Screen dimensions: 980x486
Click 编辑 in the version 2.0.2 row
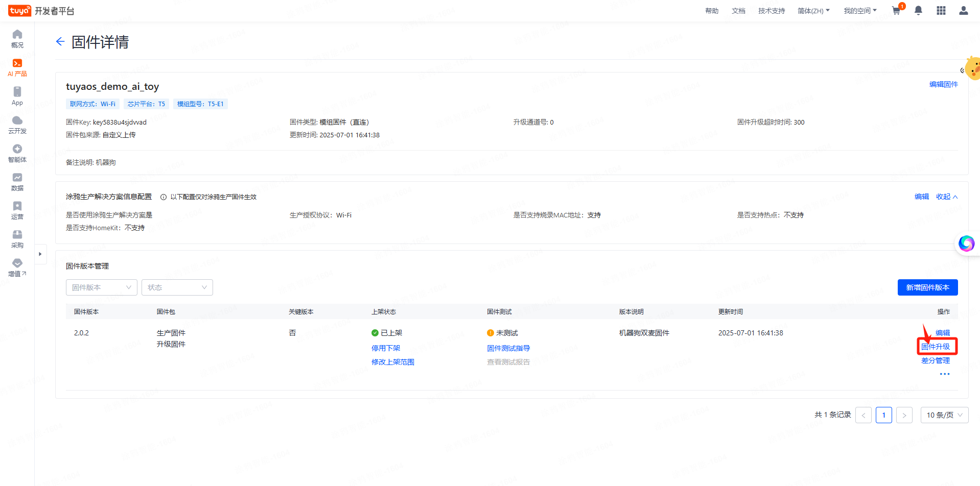point(943,333)
